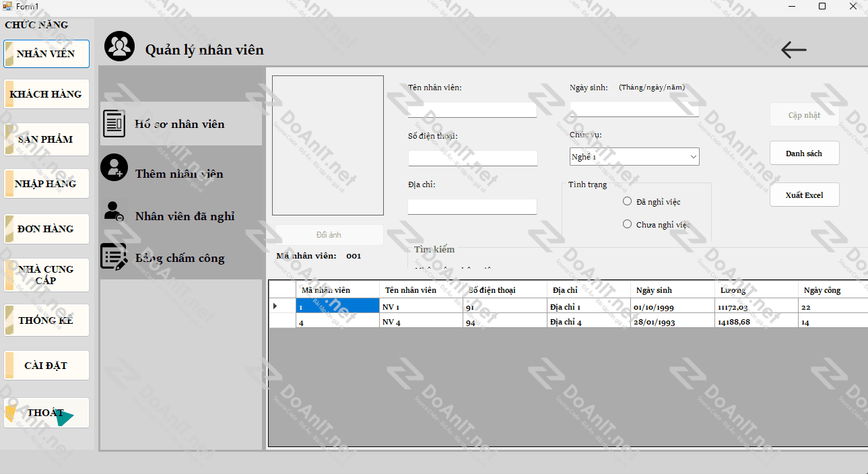Open Bảng chấm công checklist icon

(114, 257)
